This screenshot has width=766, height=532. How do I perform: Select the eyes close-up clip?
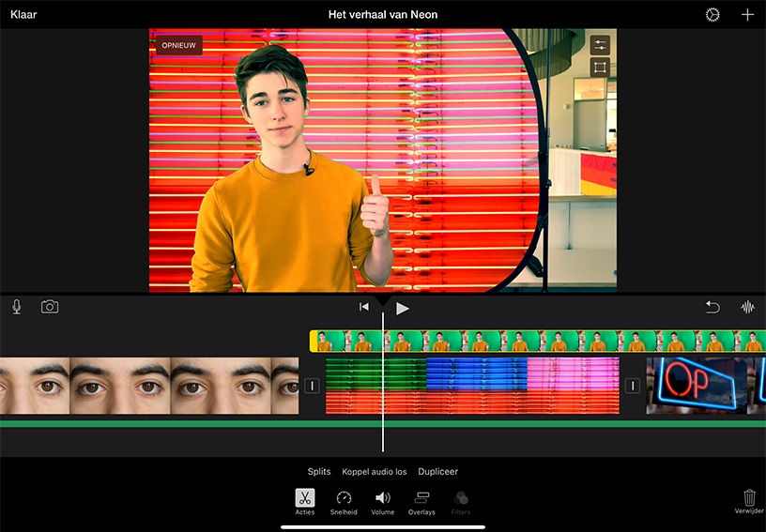click(149, 386)
